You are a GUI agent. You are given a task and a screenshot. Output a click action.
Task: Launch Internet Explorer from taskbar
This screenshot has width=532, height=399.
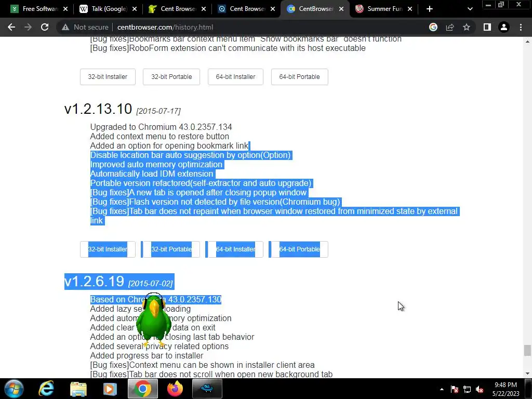click(x=46, y=389)
